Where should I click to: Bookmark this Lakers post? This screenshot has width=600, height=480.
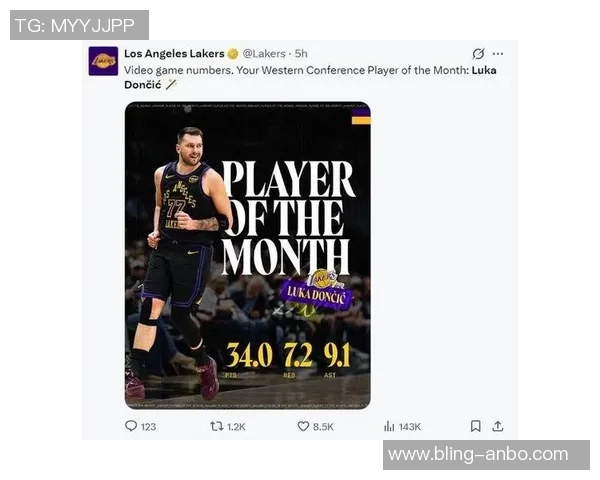tap(476, 426)
